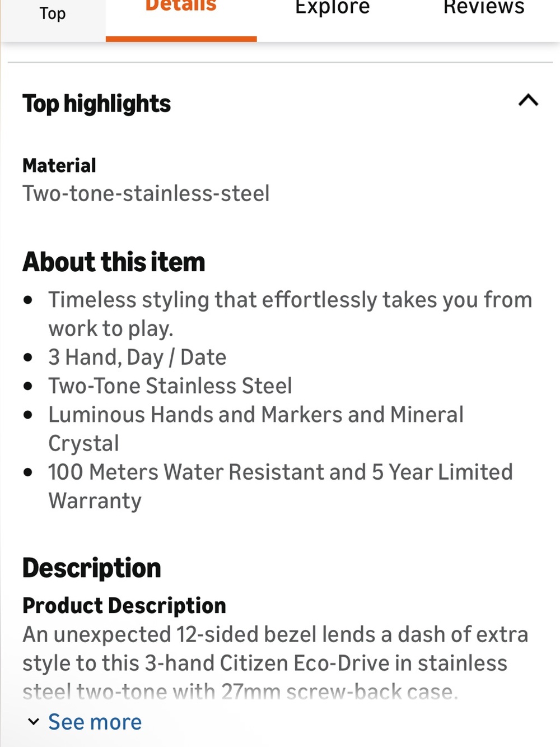Select the 100 Meters Water Resistant bullet

click(x=281, y=486)
